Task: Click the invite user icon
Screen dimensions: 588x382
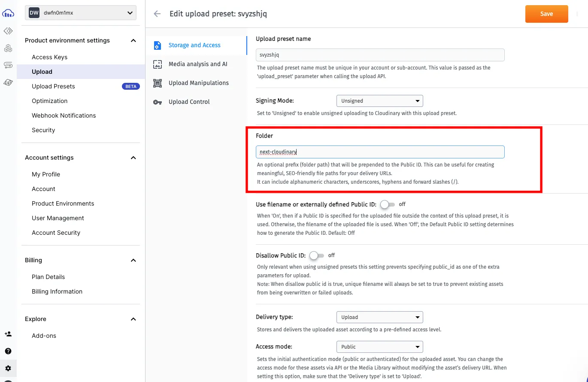Action: 8,334
